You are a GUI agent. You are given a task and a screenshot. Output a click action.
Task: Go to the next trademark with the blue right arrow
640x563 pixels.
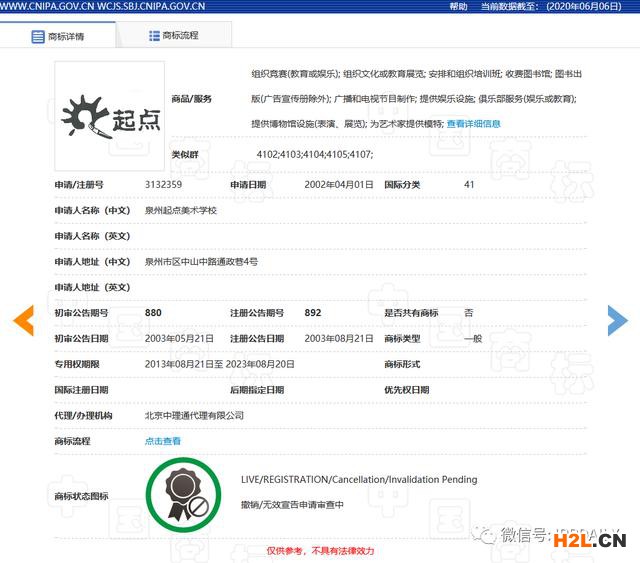[617, 319]
